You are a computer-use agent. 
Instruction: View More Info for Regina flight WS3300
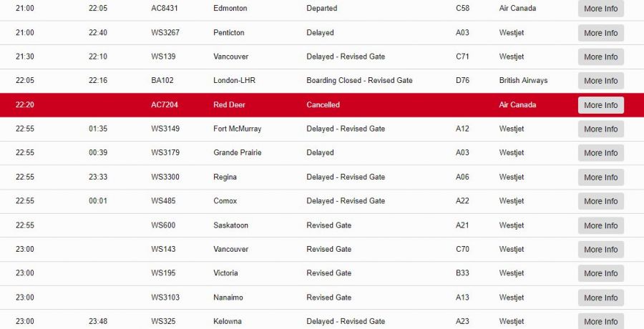601,177
